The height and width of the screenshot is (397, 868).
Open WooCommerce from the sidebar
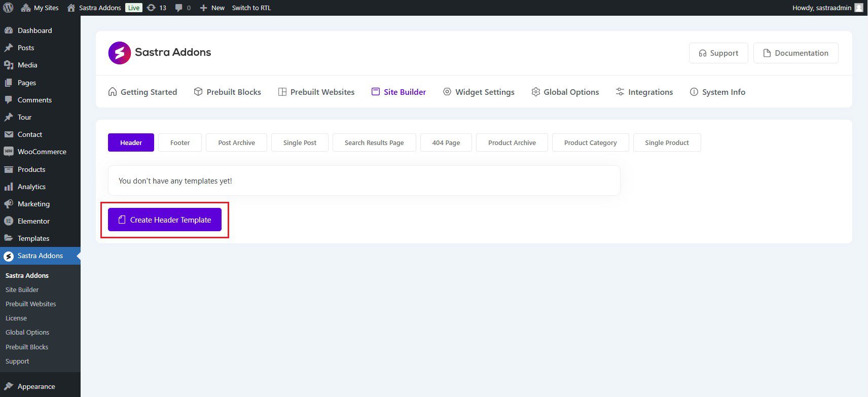42,152
